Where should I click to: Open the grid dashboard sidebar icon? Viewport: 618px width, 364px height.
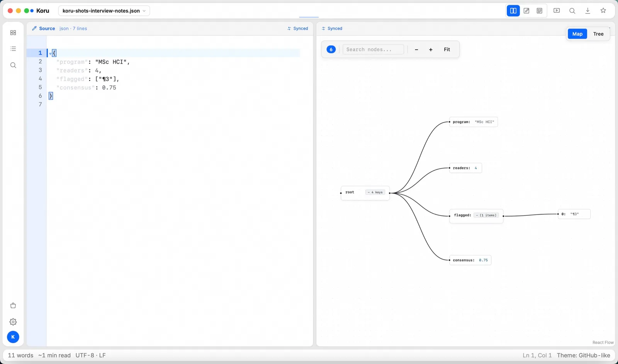[13, 33]
